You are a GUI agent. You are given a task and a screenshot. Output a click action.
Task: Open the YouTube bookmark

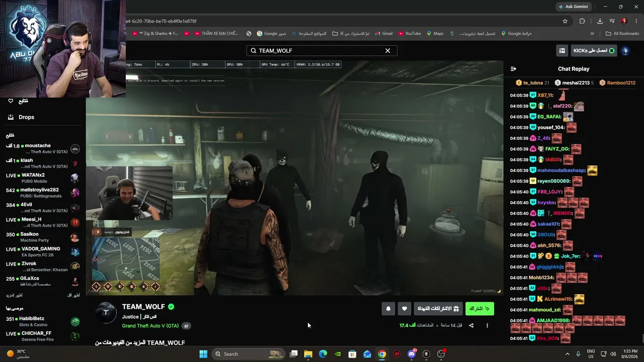coord(409,34)
